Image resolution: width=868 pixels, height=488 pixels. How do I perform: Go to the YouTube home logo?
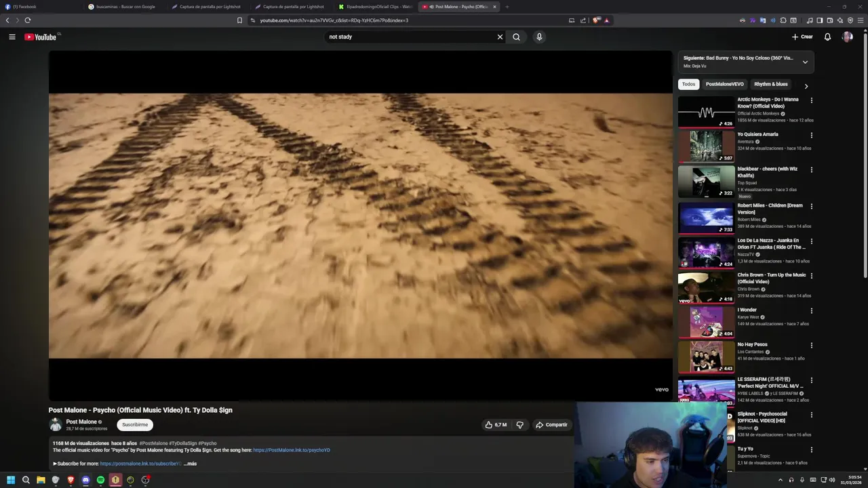(41, 37)
